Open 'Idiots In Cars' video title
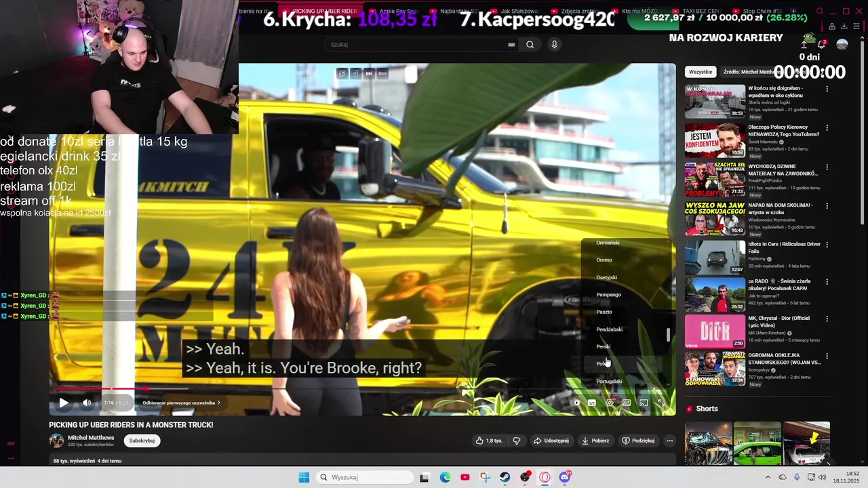This screenshot has width=868, height=488. [x=784, y=247]
